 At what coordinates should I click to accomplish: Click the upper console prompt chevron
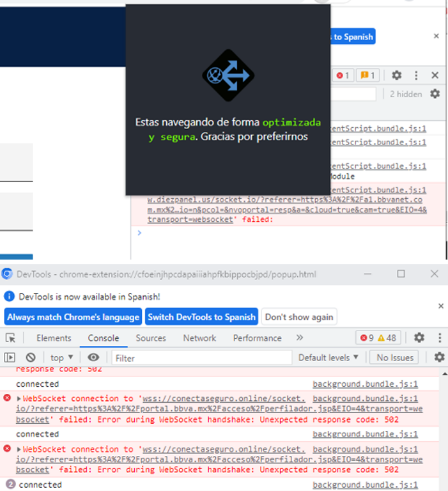pyautogui.click(x=139, y=233)
